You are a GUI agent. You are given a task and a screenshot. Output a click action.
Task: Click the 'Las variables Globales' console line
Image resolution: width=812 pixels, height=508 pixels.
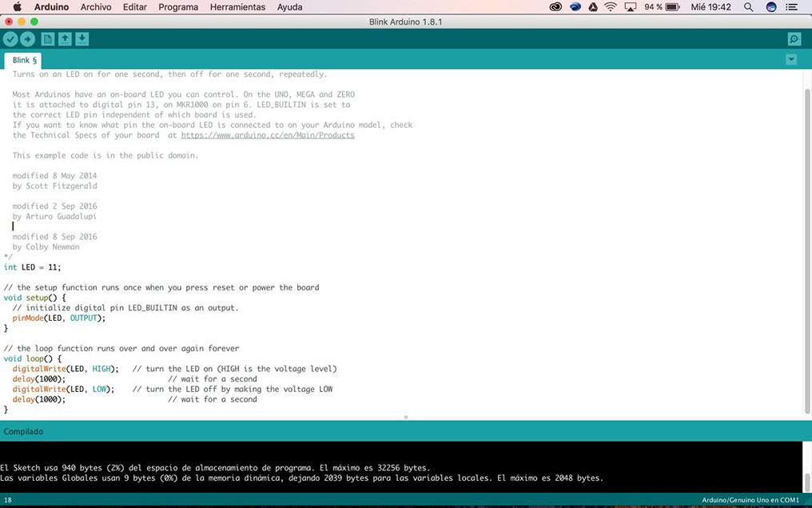point(302,478)
